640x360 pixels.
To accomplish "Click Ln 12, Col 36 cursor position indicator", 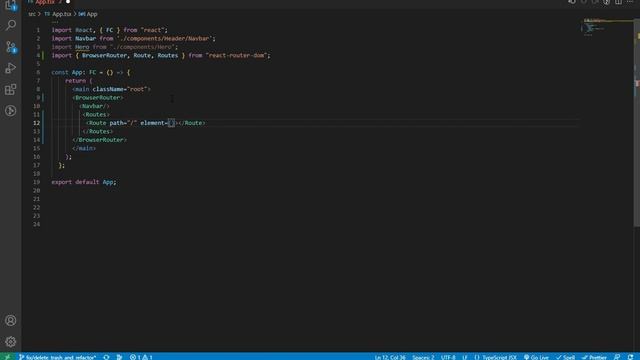I will [390, 357].
